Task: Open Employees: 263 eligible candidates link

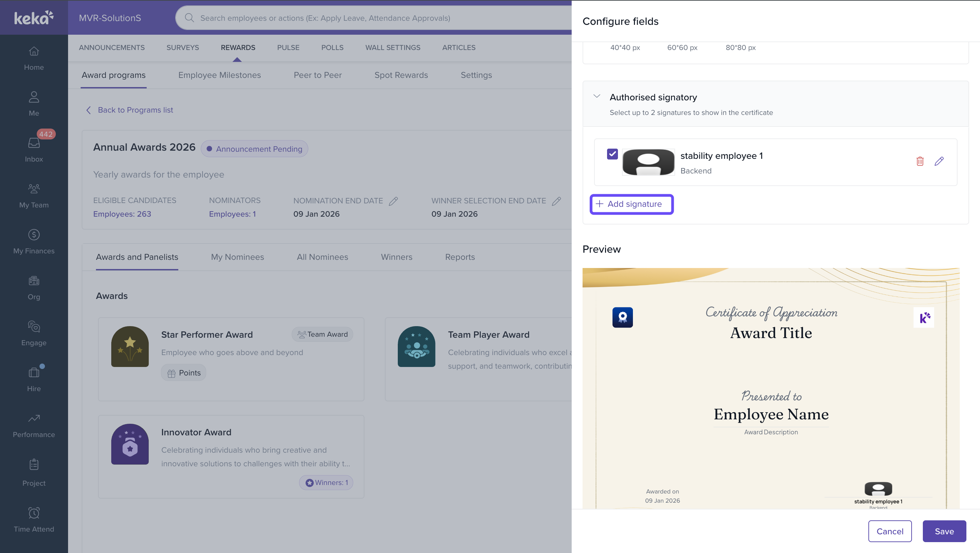Action: click(x=122, y=214)
